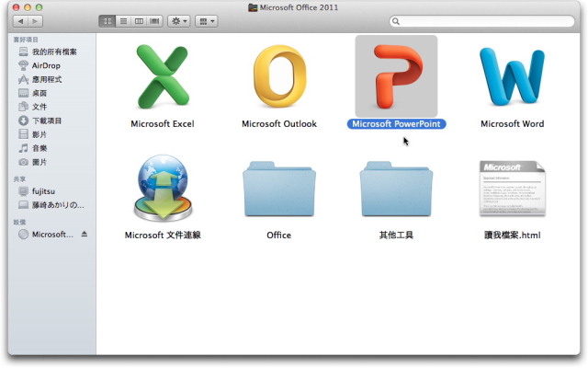Click the Microsoft 文件連線 label text
Image resolution: width=588 pixels, height=368 pixels.
pyautogui.click(x=163, y=236)
